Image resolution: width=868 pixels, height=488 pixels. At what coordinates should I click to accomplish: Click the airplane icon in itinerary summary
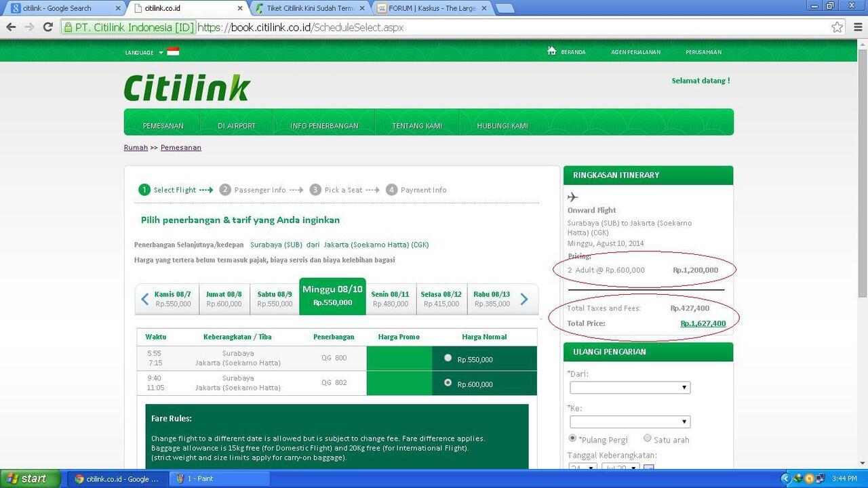pos(573,197)
